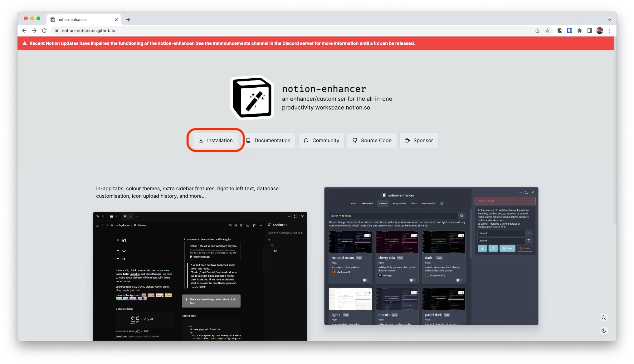The height and width of the screenshot is (364, 634).
Task: Open the Installation button
Action: tap(216, 140)
